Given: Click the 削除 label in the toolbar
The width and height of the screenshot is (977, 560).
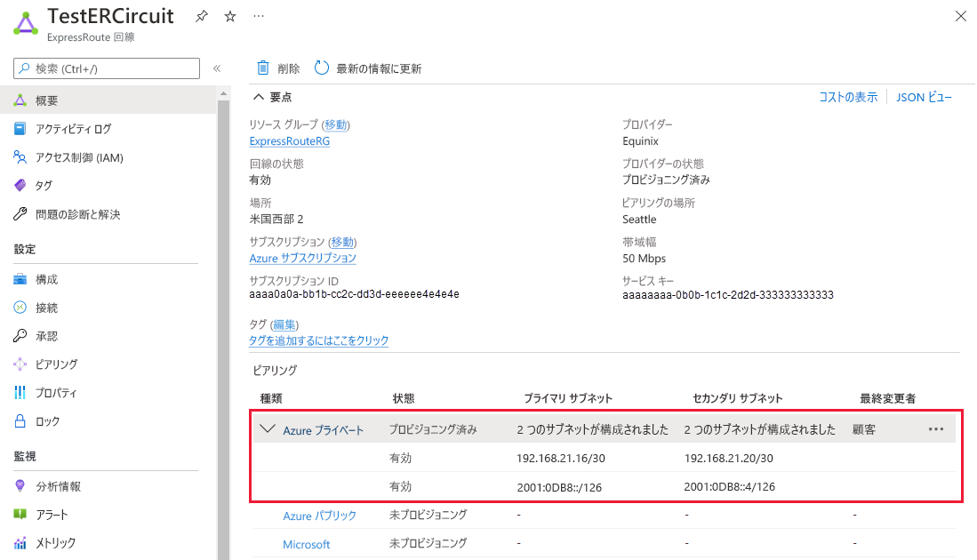Looking at the screenshot, I should (x=289, y=68).
